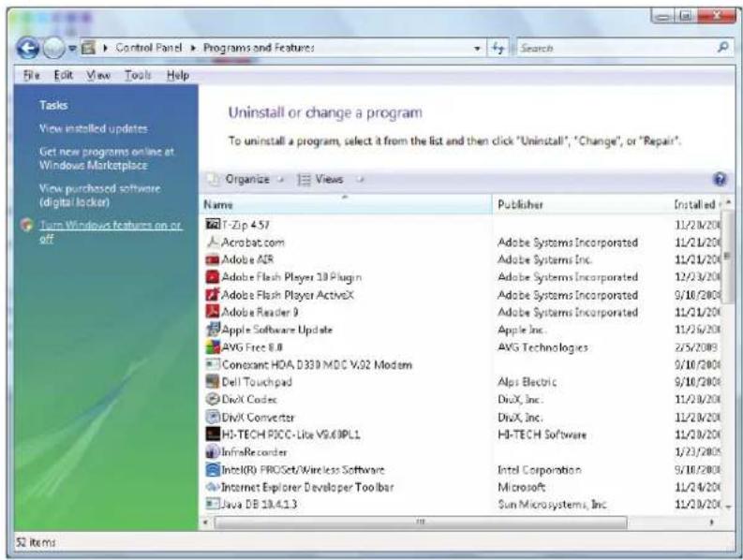Click the DivX Converter icon
Viewport: 743px width, 560px height.
coord(213,417)
